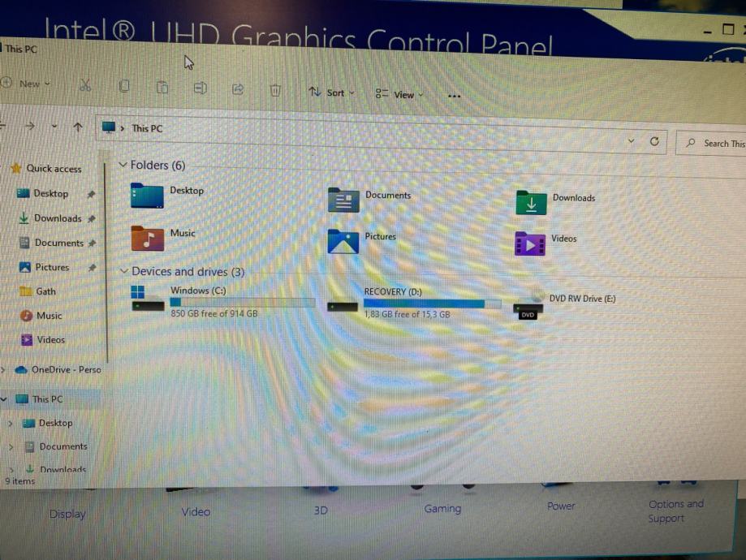This screenshot has width=746, height=560.
Task: Select Documents under This PC
Action: click(x=56, y=446)
